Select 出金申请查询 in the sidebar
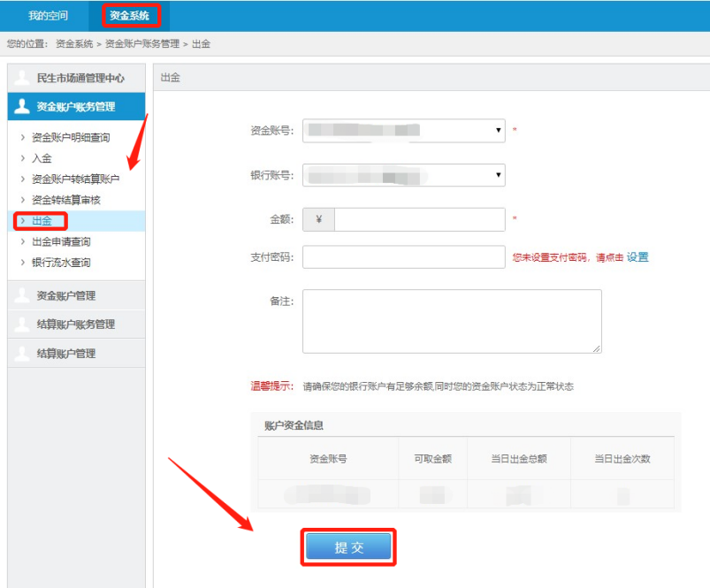The image size is (710, 588). point(61,241)
